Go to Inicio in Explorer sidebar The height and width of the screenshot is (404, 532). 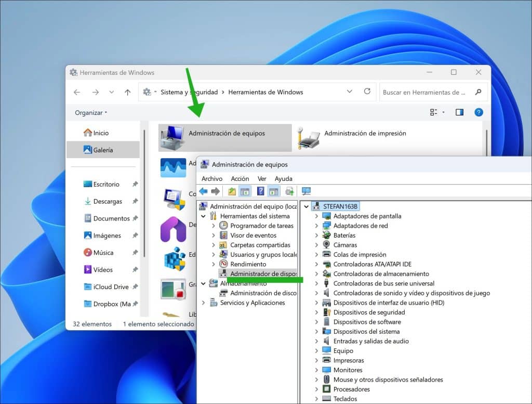96,133
